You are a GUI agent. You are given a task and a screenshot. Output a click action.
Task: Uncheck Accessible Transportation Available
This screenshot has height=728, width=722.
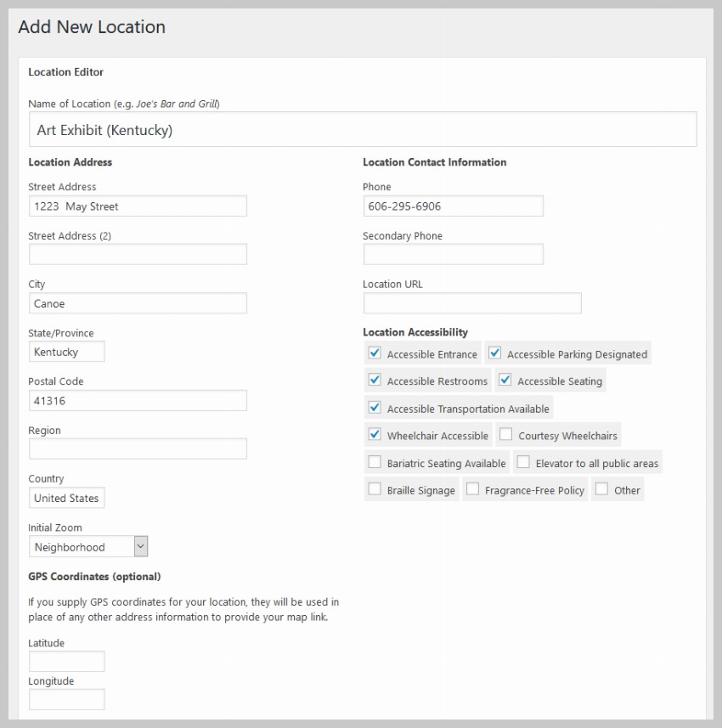point(375,408)
